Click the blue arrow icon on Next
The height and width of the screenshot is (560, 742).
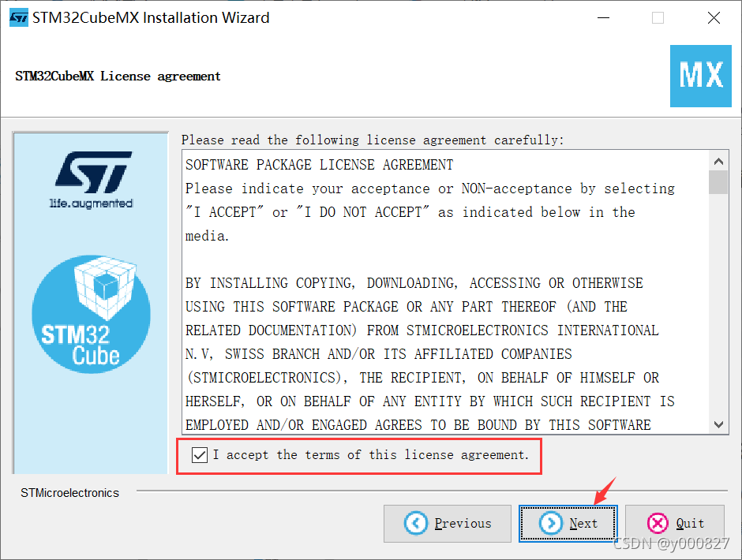point(551,523)
